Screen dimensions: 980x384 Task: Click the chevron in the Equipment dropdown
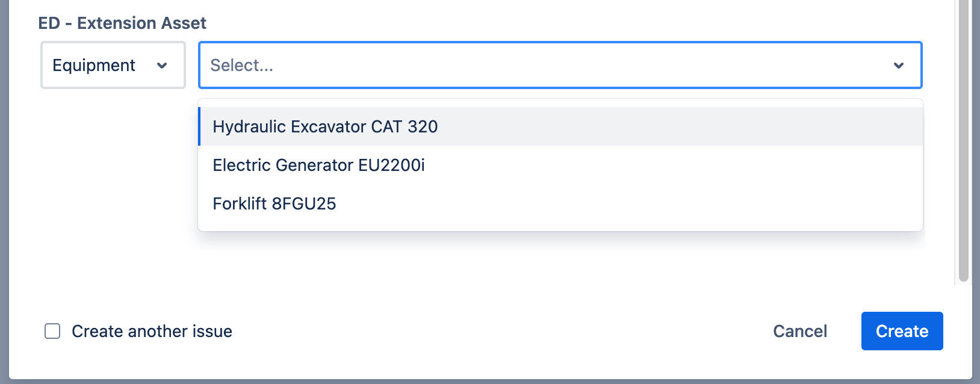click(x=162, y=66)
